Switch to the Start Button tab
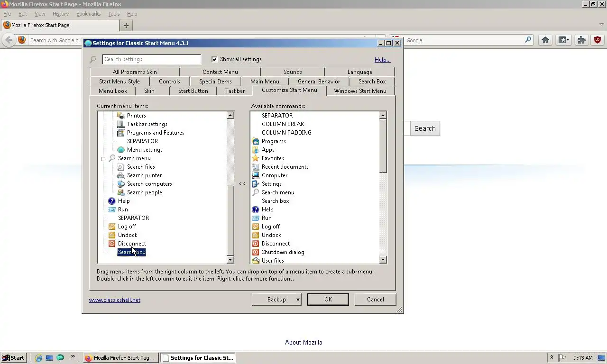Viewport: 607px width, 364px height. [x=193, y=91]
